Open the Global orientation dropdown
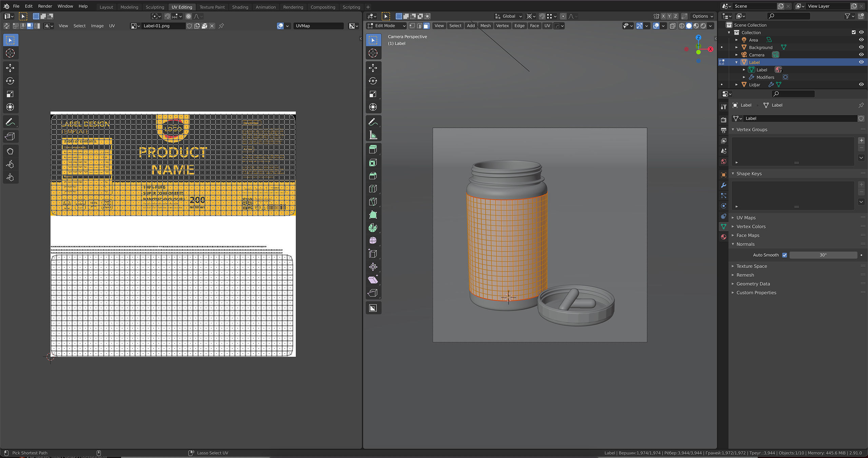Image resolution: width=868 pixels, height=458 pixels. tap(508, 16)
